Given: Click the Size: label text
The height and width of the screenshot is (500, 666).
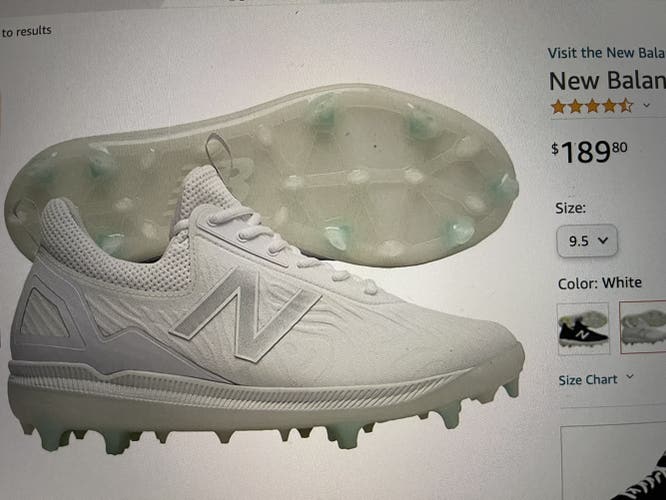Looking at the screenshot, I should (x=570, y=209).
